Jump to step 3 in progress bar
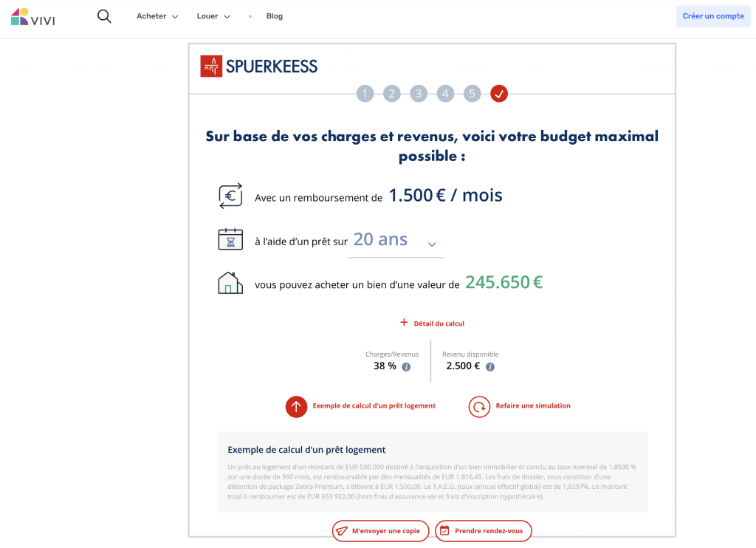The image size is (756, 548). [419, 94]
